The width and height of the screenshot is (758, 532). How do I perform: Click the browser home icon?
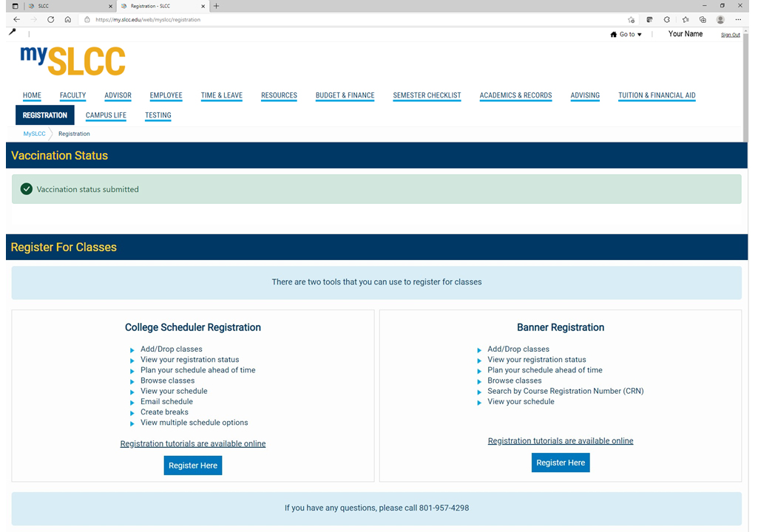point(68,20)
